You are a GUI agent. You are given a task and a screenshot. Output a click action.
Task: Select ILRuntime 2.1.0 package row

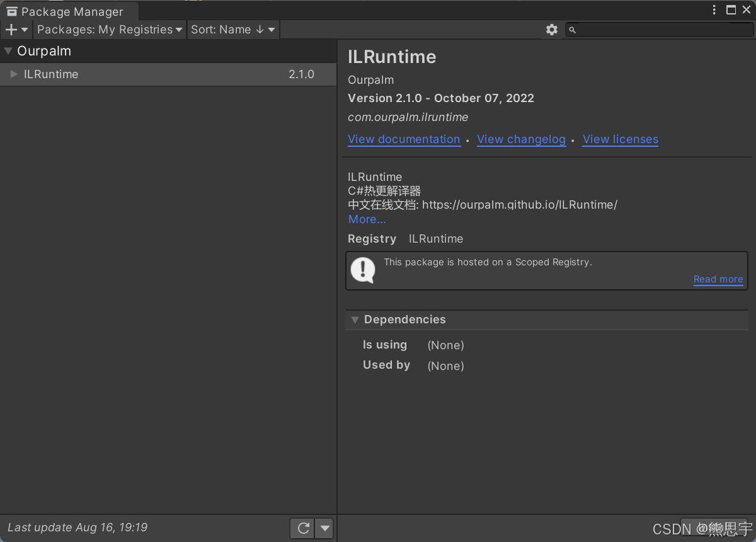(x=168, y=74)
